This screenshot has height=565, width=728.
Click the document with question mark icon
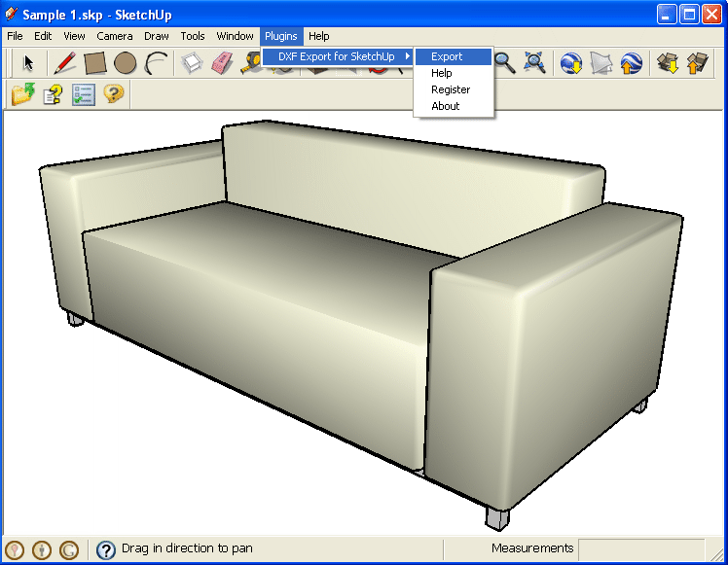tap(53, 94)
